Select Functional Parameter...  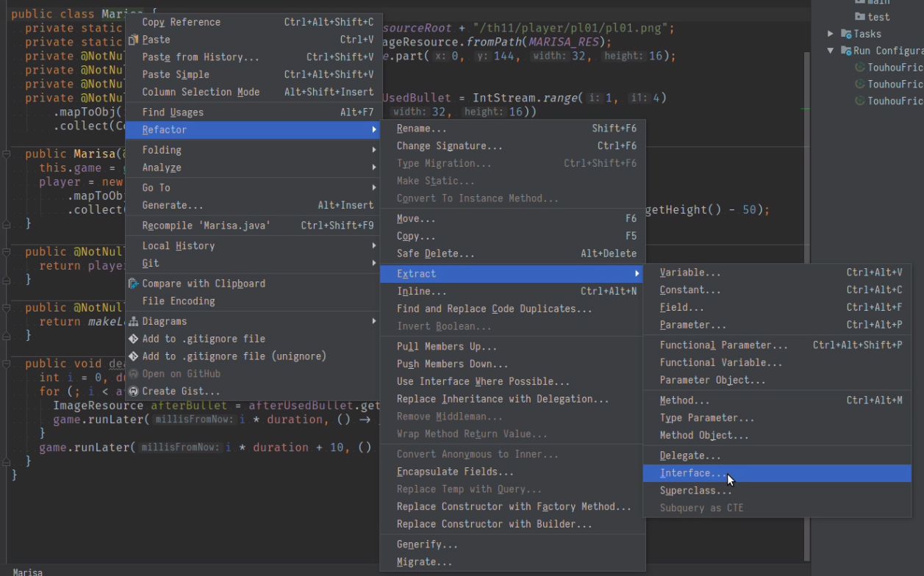777,345
